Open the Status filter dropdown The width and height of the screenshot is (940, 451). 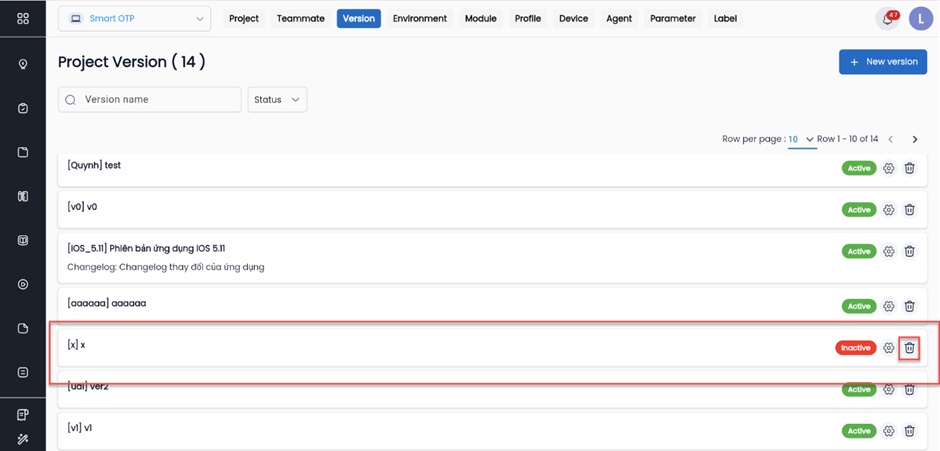pos(277,100)
